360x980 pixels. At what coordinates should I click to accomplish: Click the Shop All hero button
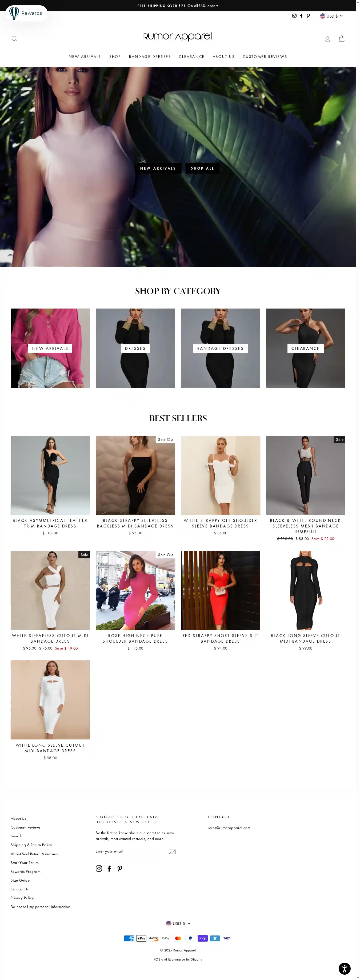[202, 168]
